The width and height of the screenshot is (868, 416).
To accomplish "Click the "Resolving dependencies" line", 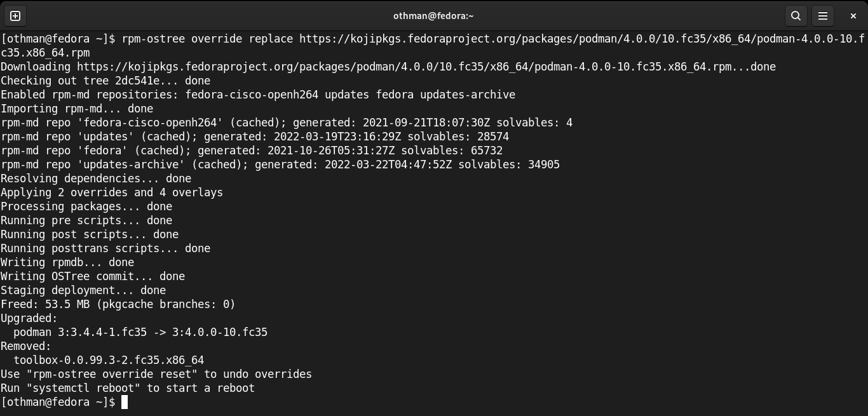I will click(x=96, y=178).
